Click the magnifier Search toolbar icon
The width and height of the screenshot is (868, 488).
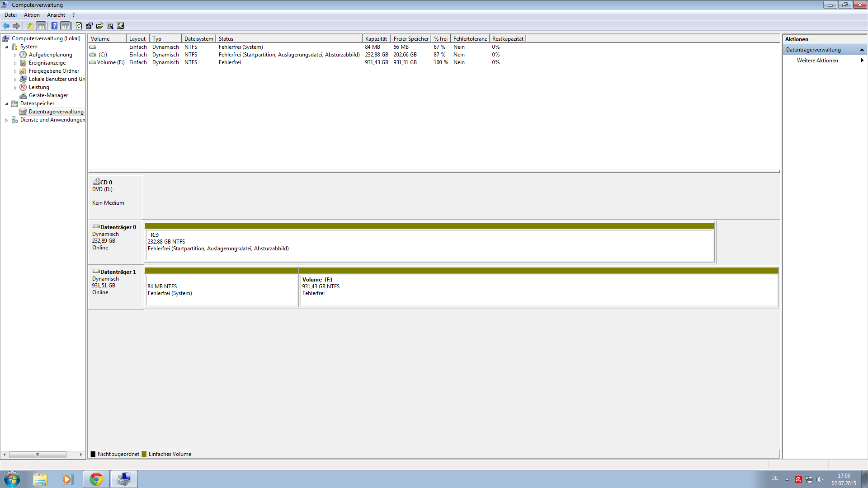(110, 26)
